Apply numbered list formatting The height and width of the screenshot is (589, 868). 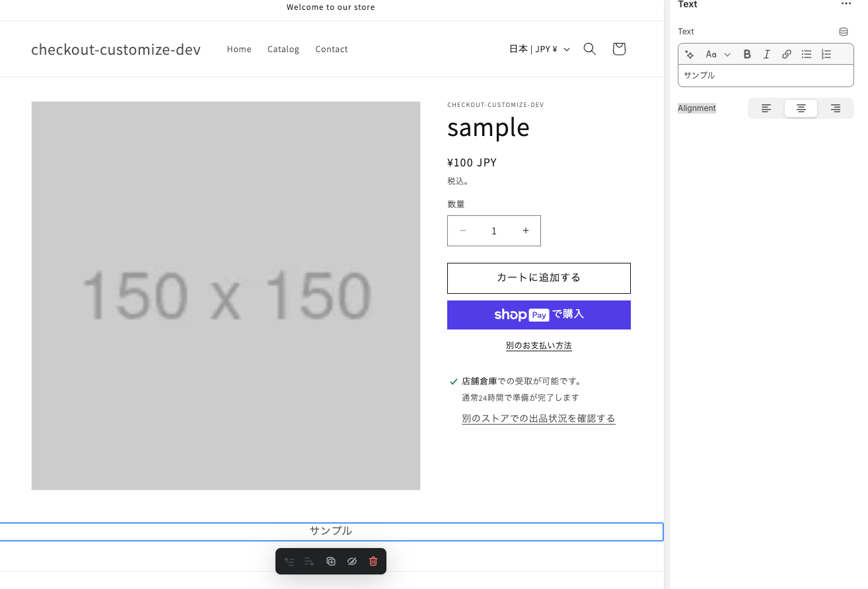[826, 54]
